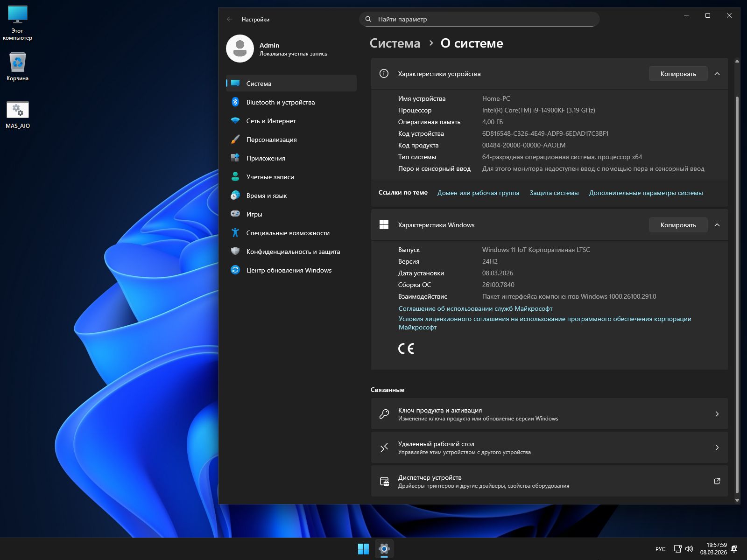Collapse the Windows specifications section

(x=717, y=225)
